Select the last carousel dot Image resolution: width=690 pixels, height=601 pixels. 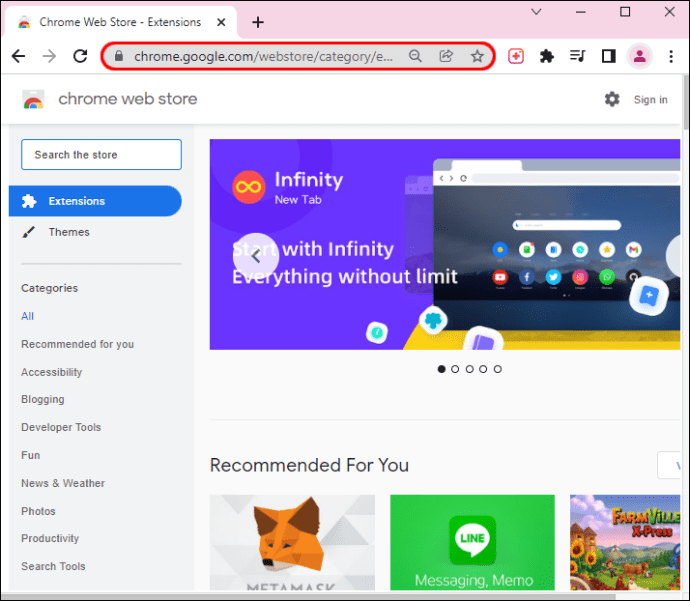click(x=497, y=369)
